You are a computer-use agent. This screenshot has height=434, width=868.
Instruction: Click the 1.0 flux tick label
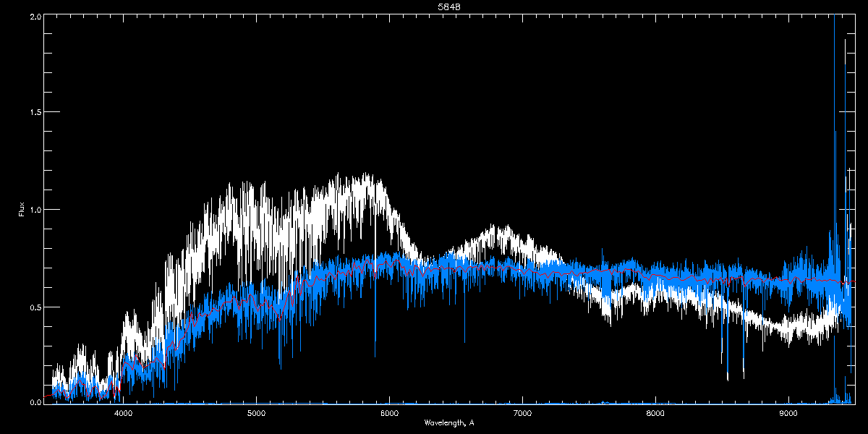click(x=35, y=210)
